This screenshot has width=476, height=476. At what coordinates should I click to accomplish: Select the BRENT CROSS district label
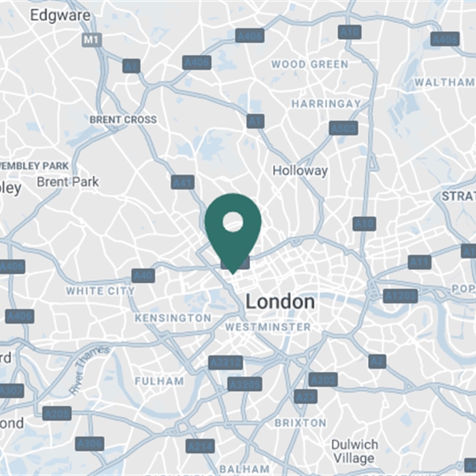[123, 120]
